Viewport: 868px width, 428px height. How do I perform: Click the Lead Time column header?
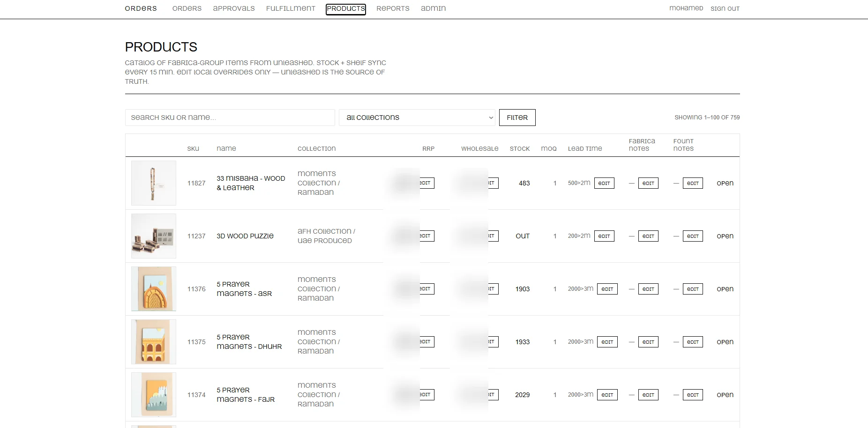(x=585, y=148)
